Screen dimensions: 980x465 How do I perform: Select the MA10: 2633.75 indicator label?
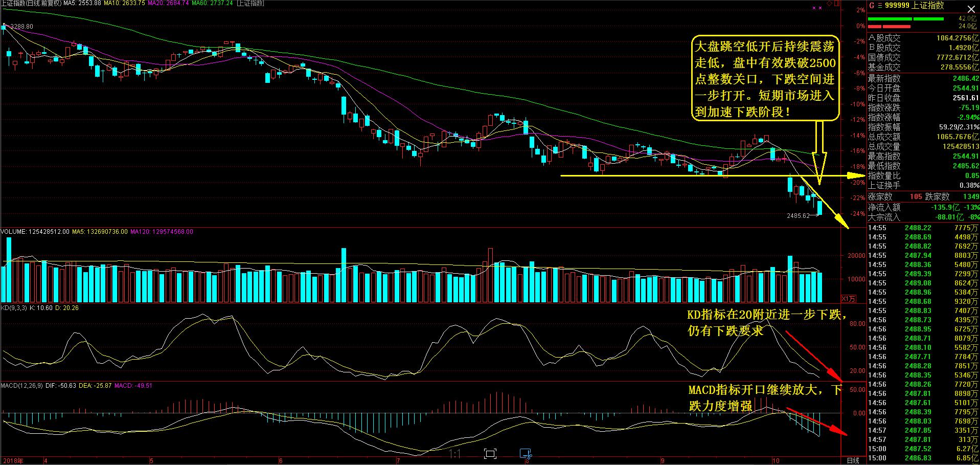124,3
